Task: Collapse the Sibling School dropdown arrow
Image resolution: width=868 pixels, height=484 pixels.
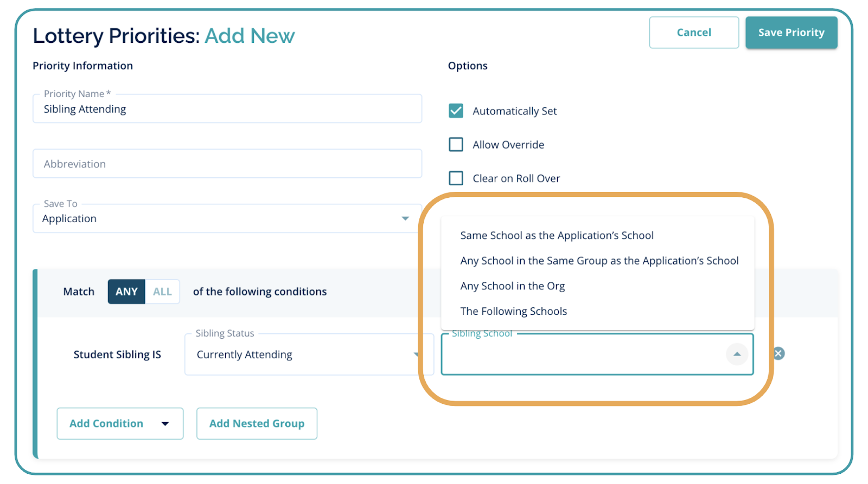Action: pos(737,354)
